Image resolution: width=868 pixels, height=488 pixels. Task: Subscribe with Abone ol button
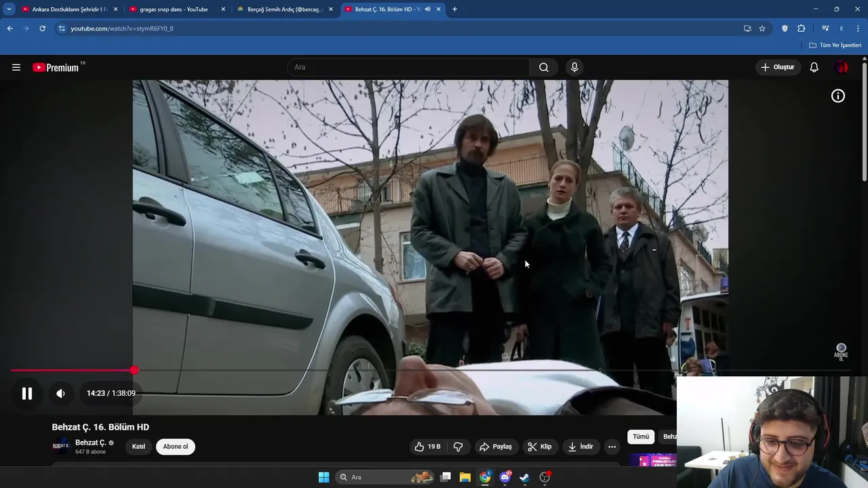coord(176,447)
